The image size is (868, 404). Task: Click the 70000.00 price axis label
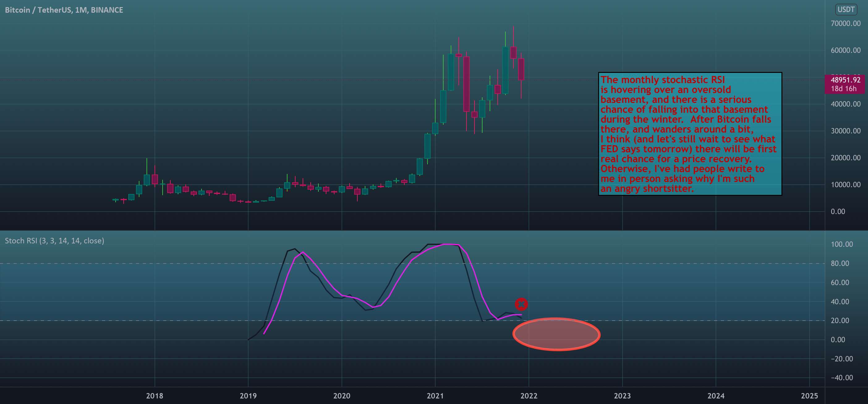point(845,23)
